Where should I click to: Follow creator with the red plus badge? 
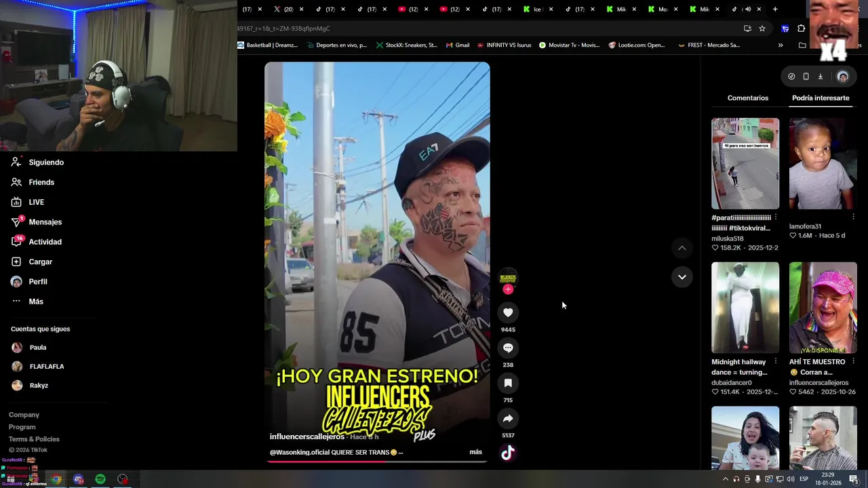tap(508, 289)
